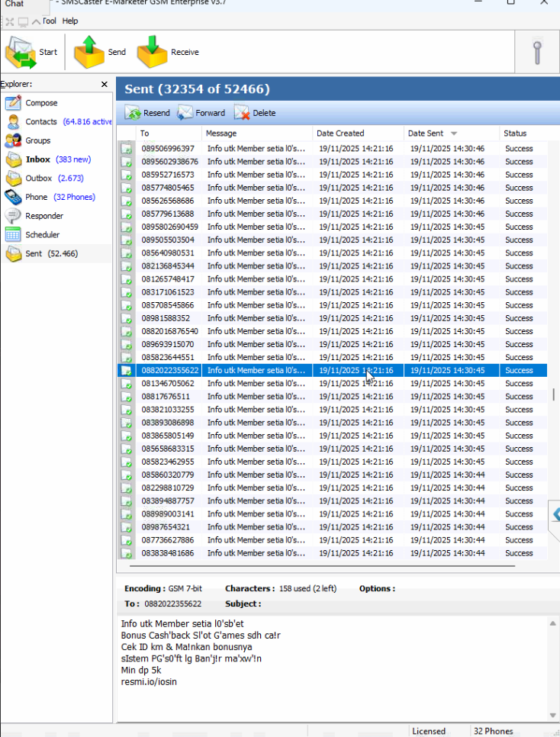The image size is (560, 737).
Task: Select row with number 085774805465
Action: click(x=332, y=188)
